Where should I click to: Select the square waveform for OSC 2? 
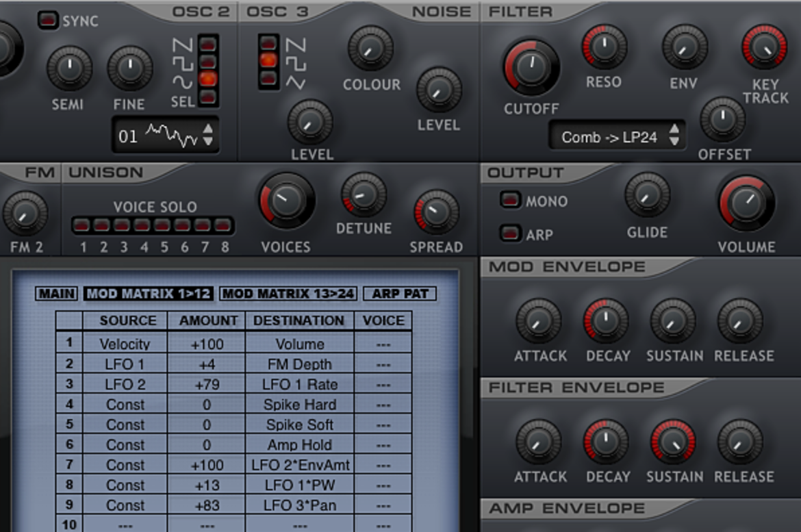pyautogui.click(x=208, y=62)
